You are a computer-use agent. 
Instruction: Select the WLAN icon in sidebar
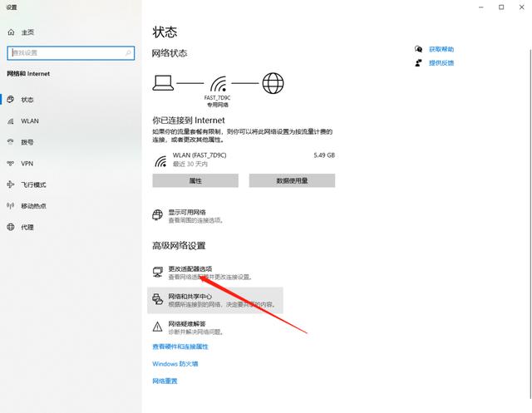point(11,120)
